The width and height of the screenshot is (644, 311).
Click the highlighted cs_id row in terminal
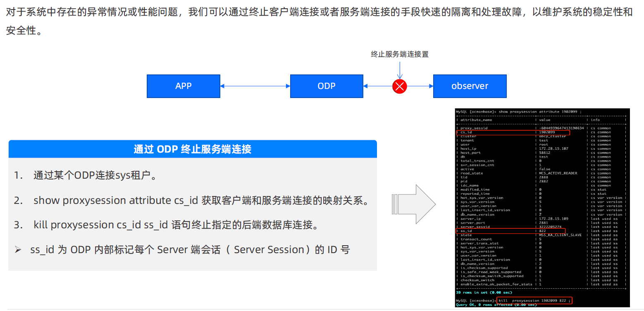click(x=513, y=132)
